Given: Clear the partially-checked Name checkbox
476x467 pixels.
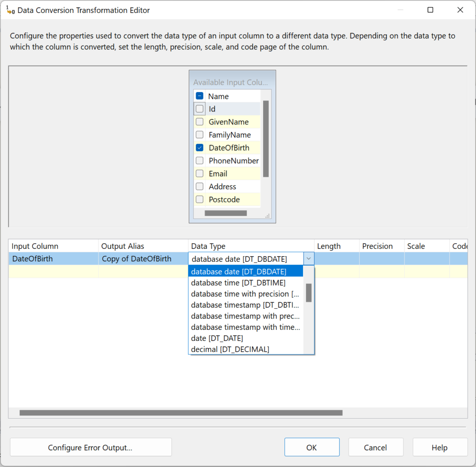Looking at the screenshot, I should point(200,95).
